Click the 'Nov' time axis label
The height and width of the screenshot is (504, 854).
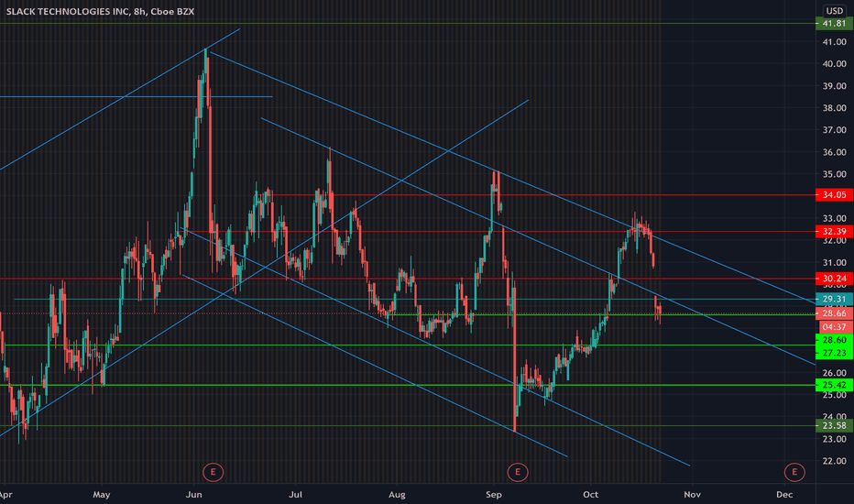tap(692, 495)
